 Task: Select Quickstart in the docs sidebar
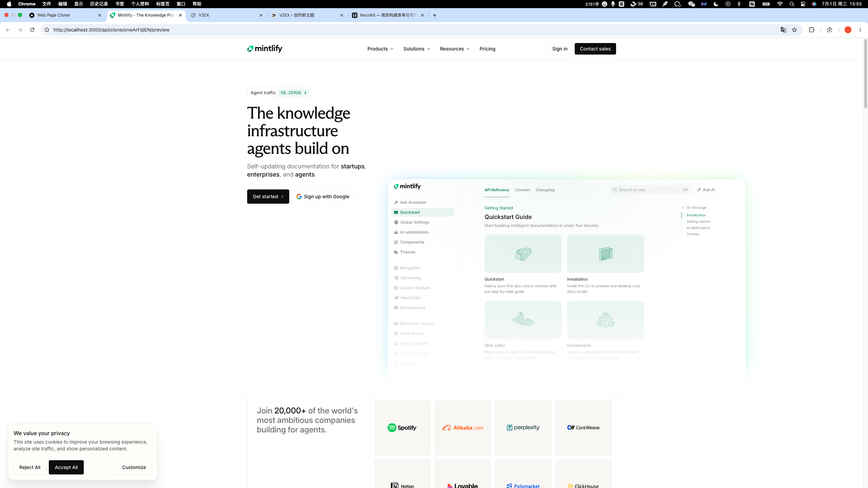coord(422,212)
